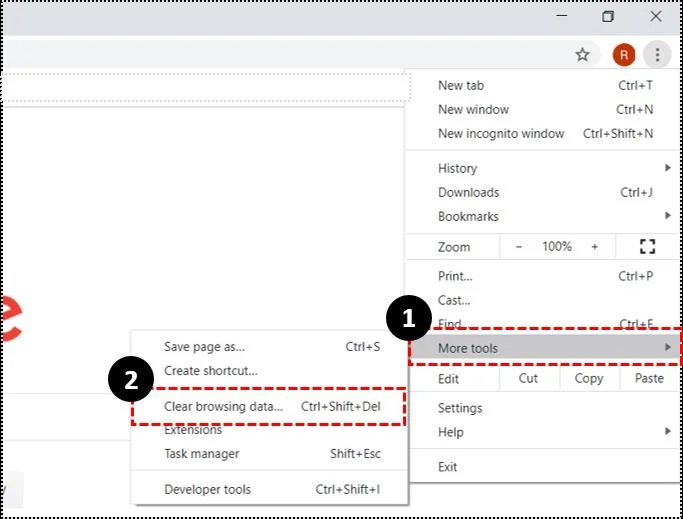
Task: Bookmark this page with the star icon
Action: pyautogui.click(x=582, y=55)
